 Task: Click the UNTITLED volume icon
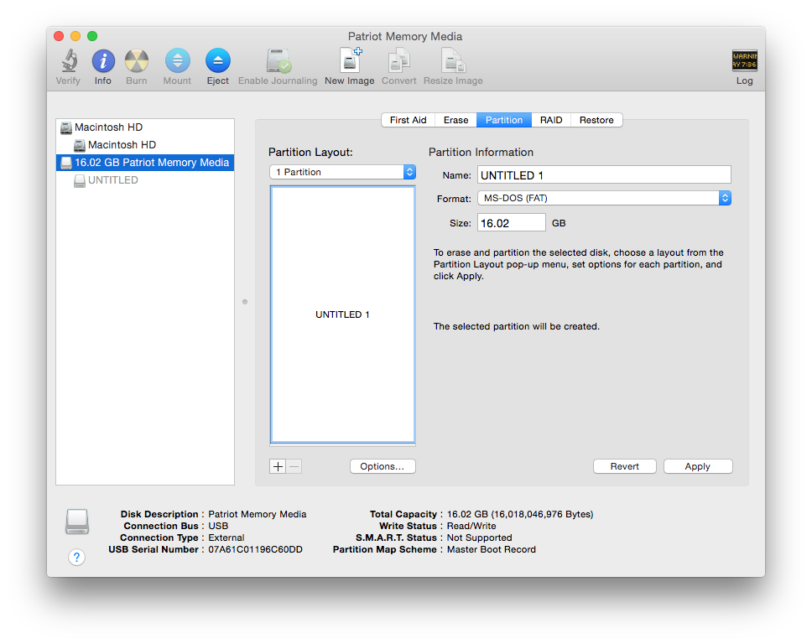click(79, 180)
